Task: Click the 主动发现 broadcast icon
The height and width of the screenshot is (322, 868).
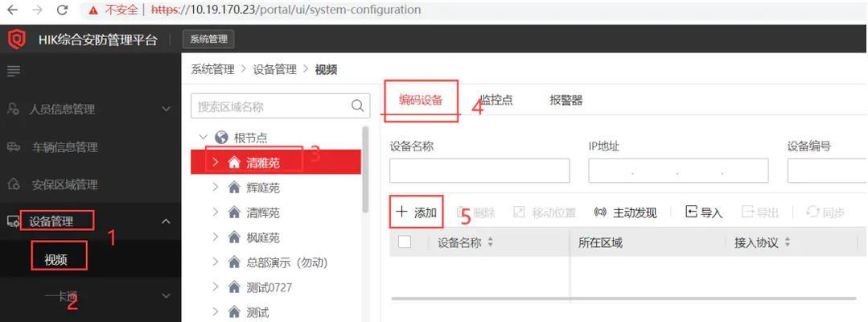Action: coord(600,213)
